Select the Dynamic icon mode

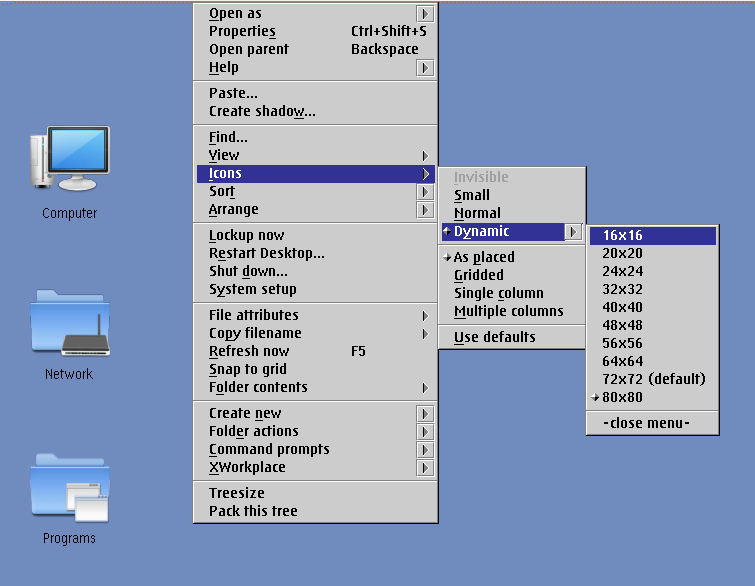[503, 232]
